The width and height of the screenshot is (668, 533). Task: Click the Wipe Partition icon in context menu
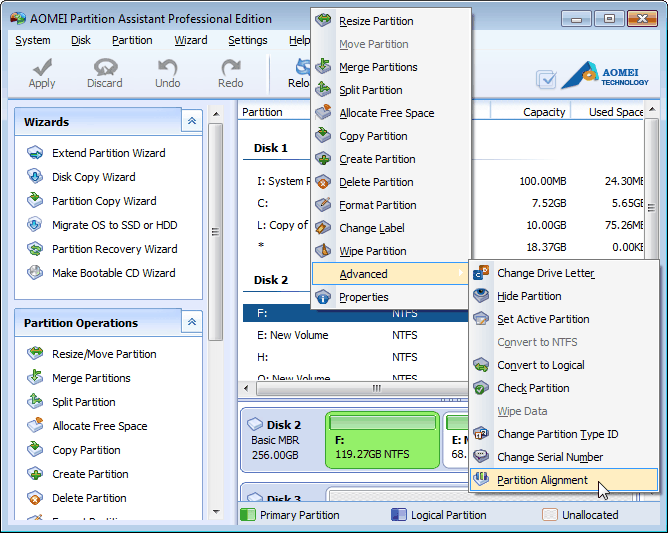coord(323,251)
